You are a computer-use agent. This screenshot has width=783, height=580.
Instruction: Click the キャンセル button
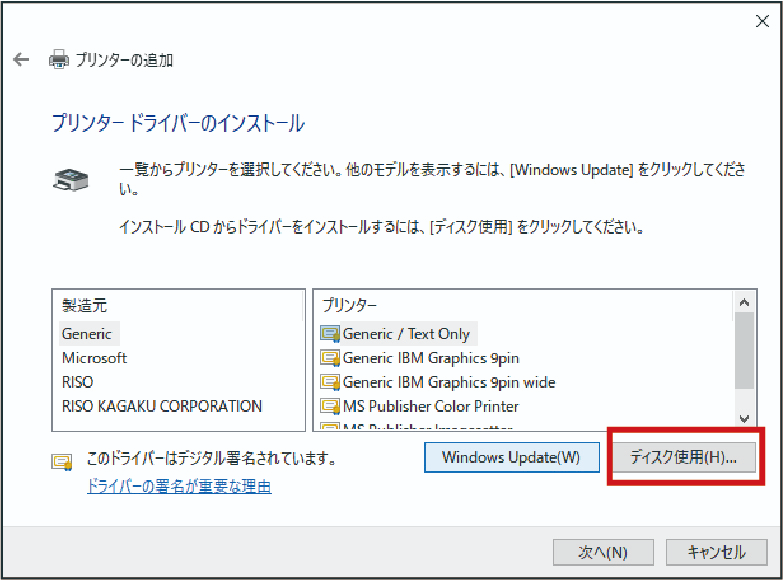coord(717,552)
